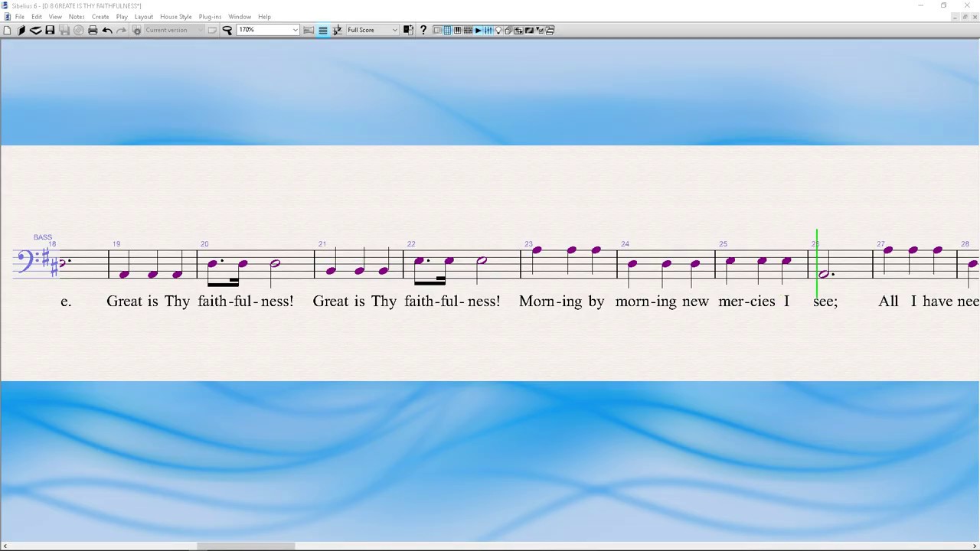Toggle the Keyboard window button
The width and height of the screenshot is (980, 551).
pyautogui.click(x=457, y=30)
